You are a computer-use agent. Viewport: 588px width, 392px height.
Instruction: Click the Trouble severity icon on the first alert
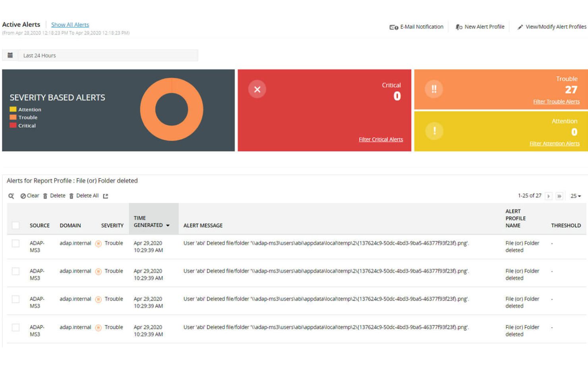(98, 243)
